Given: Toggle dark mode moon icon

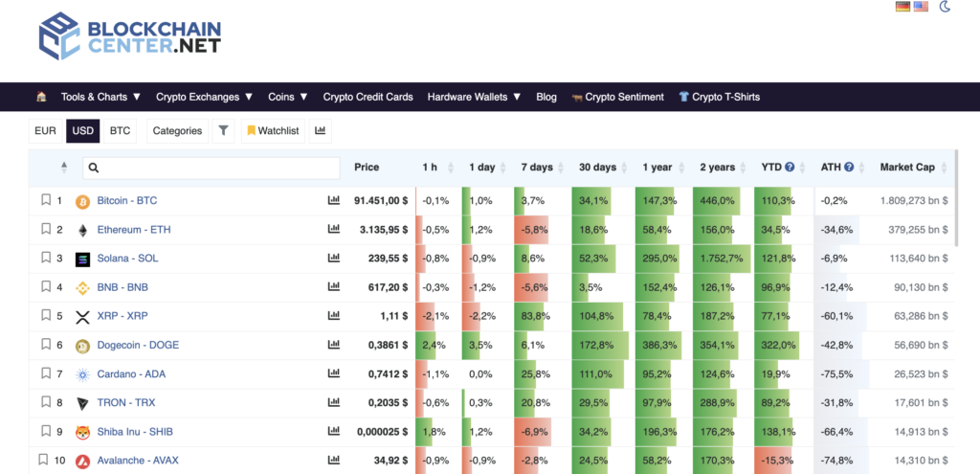Looking at the screenshot, I should [945, 7].
